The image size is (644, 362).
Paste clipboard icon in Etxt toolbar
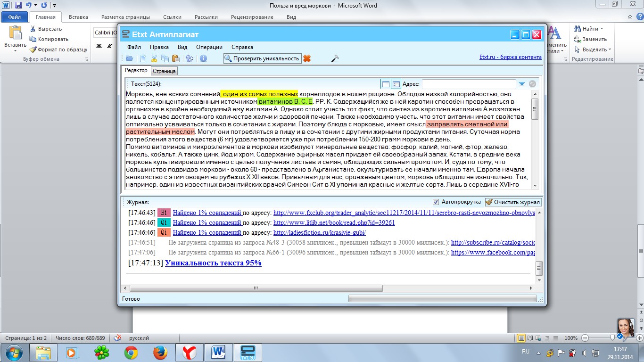(176, 58)
